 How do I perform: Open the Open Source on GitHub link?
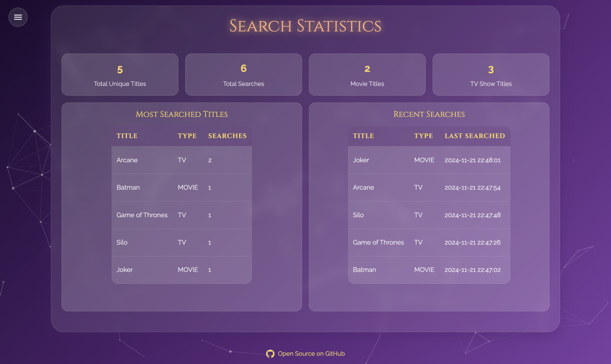(311, 353)
